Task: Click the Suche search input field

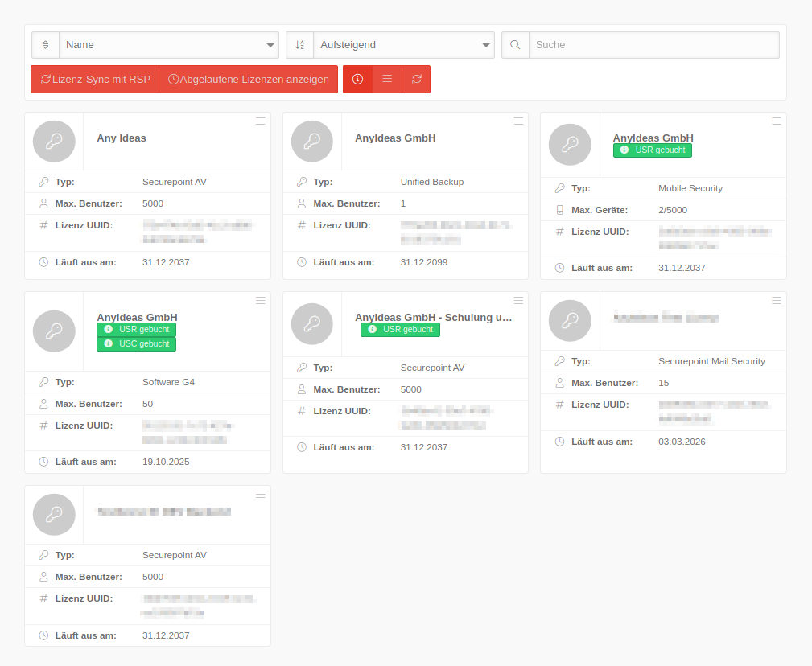Action: 653,45
